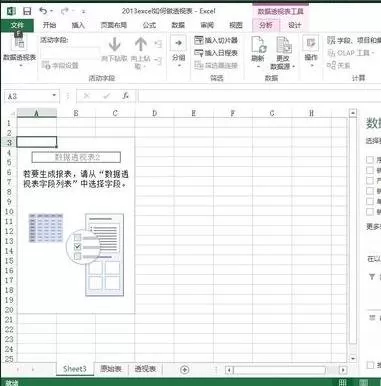Select the 分析 pivot tools tab
Viewport: 381px width, 386px height.
265,25
